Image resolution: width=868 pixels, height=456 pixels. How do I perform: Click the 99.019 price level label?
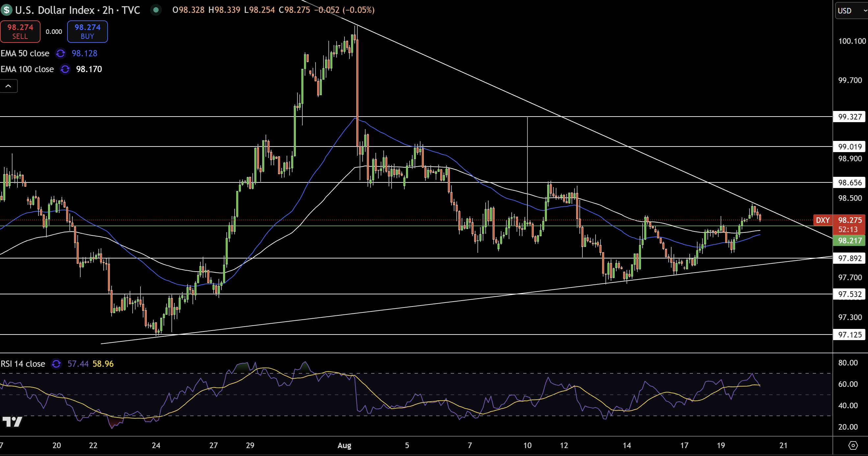pyautogui.click(x=850, y=147)
